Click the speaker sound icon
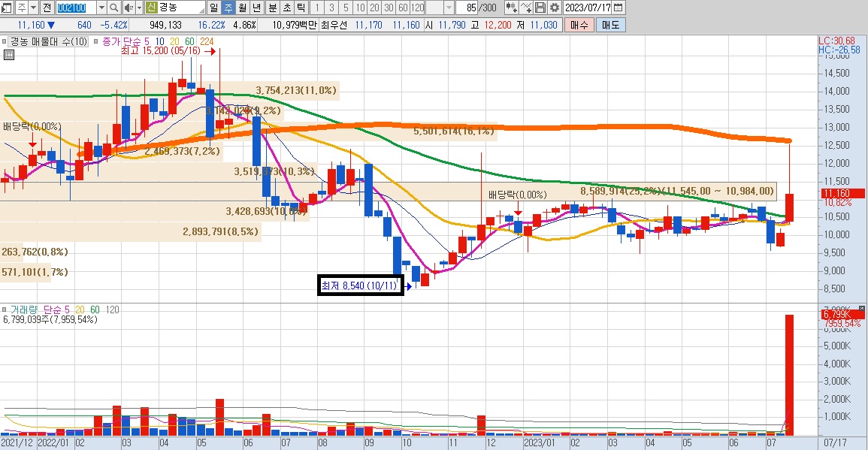 (128, 8)
